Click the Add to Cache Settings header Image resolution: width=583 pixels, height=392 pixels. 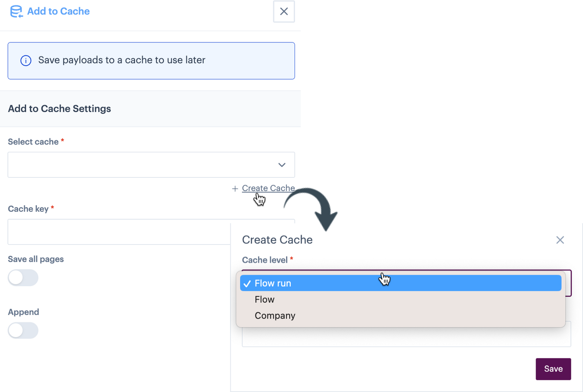(59, 108)
